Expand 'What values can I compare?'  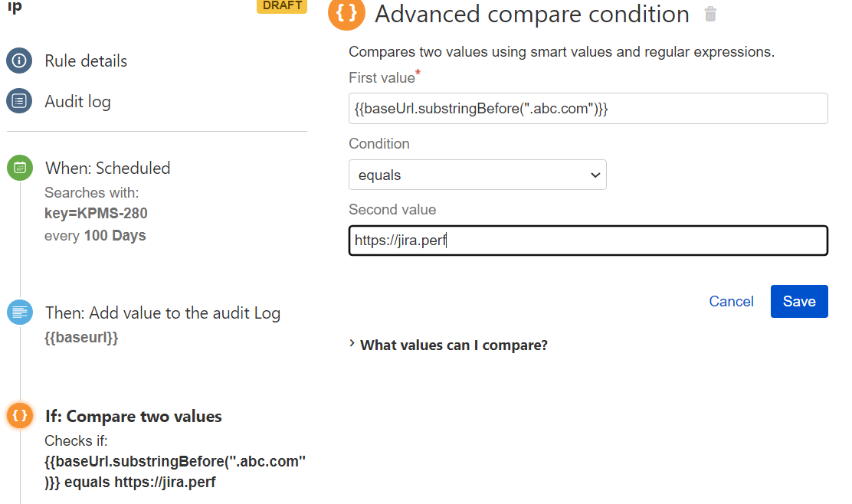pos(454,345)
